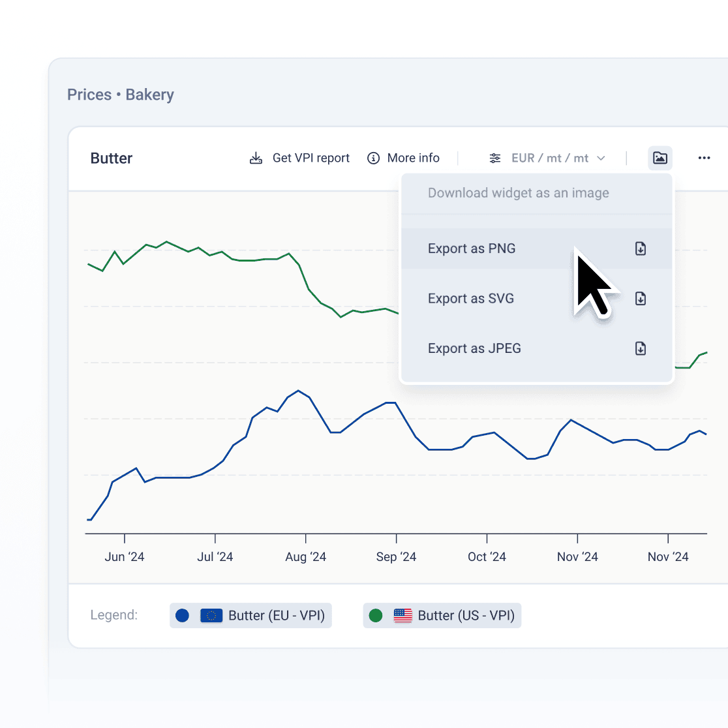Pick Export as JPEG menu entry
Image resolution: width=728 pixels, height=728 pixels.
point(474,348)
